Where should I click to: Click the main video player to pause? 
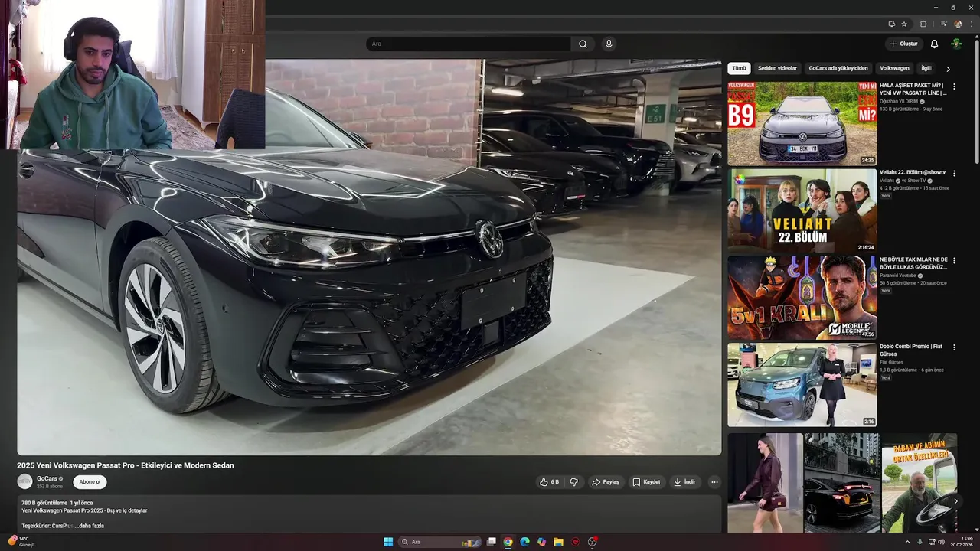pyautogui.click(x=369, y=257)
